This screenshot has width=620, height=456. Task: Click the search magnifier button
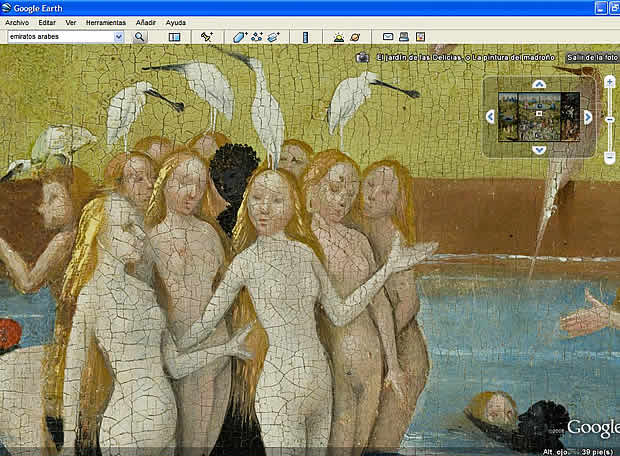point(140,37)
